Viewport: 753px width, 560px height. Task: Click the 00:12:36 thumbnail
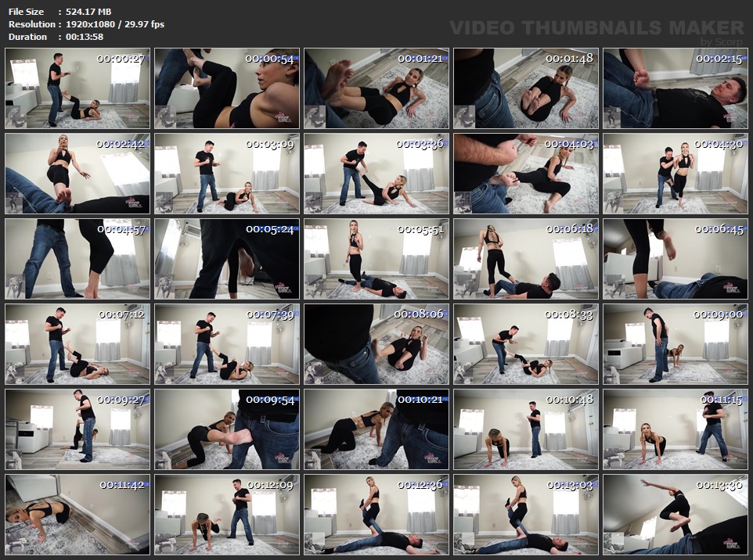pos(376,515)
